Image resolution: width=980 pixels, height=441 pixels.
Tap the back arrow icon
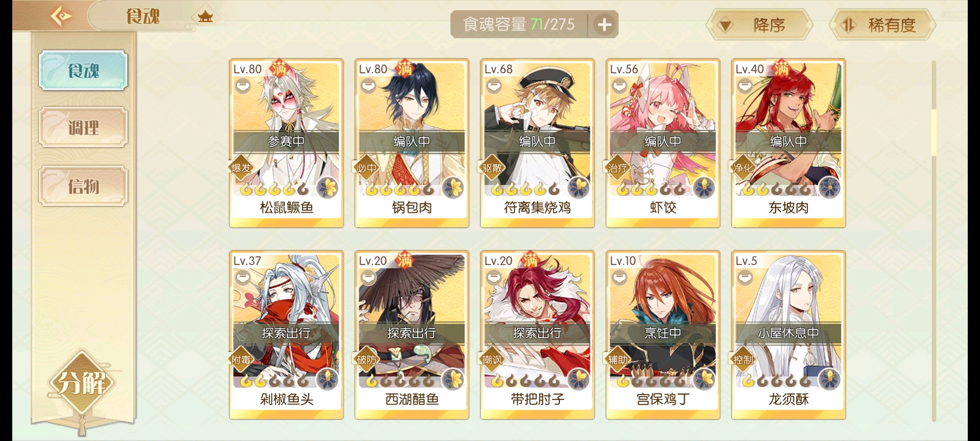pos(61,16)
